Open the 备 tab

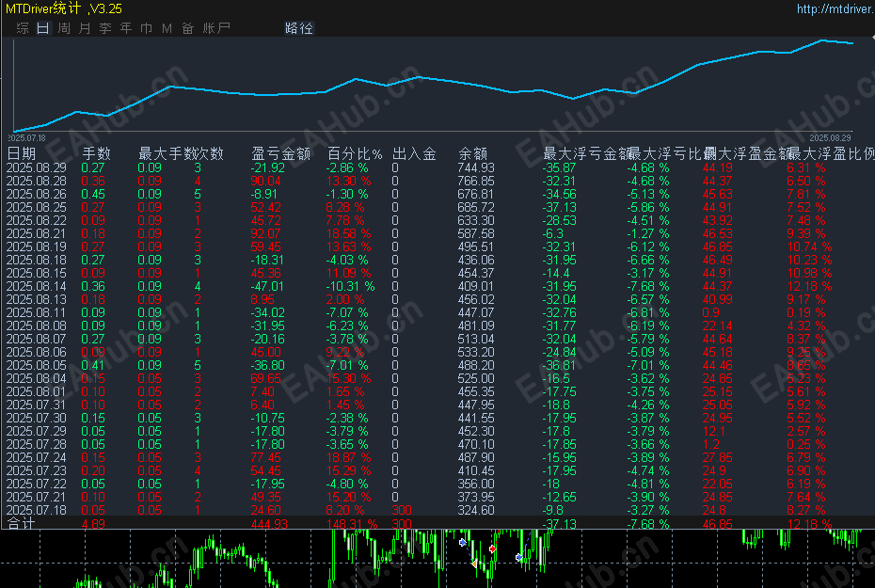click(x=187, y=28)
